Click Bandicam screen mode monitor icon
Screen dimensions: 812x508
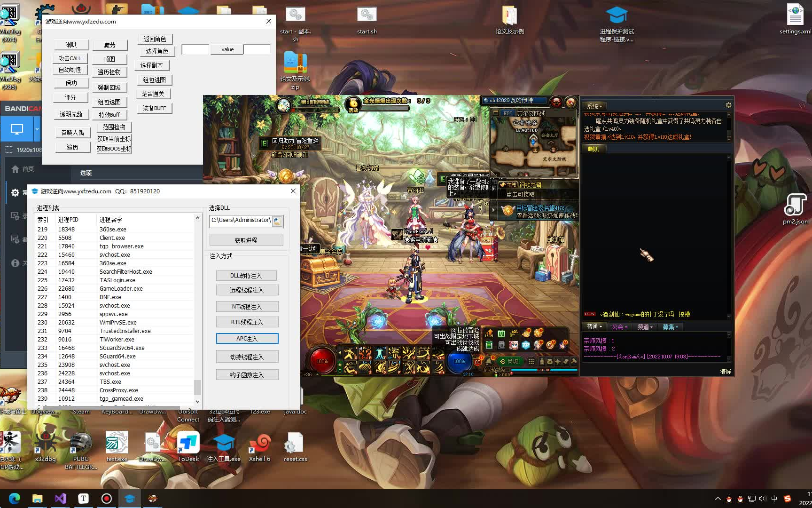coord(17,129)
